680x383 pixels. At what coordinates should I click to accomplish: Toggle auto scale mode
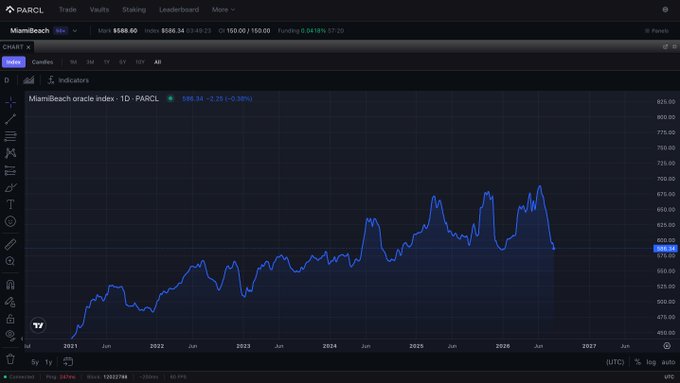coord(668,362)
